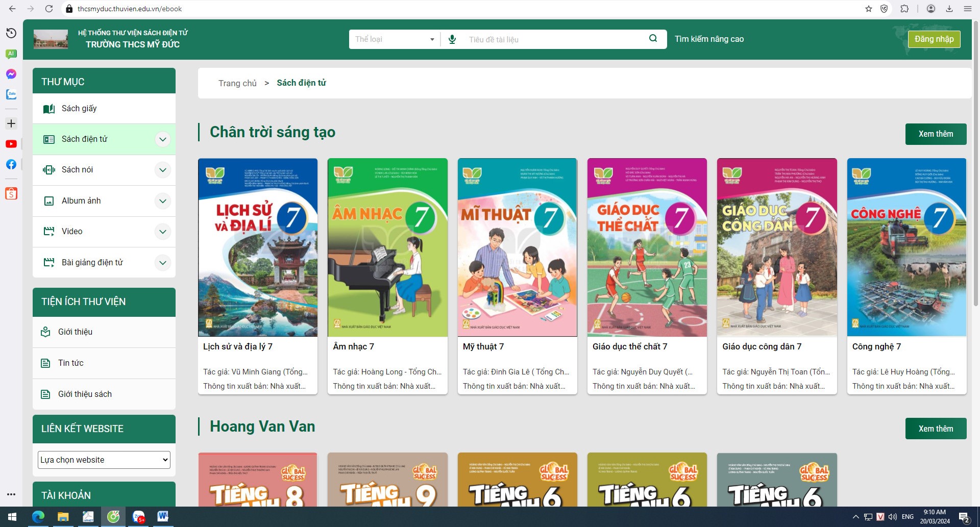Image resolution: width=980 pixels, height=527 pixels.
Task: Open the browser hamburger menu
Action: coord(967,9)
